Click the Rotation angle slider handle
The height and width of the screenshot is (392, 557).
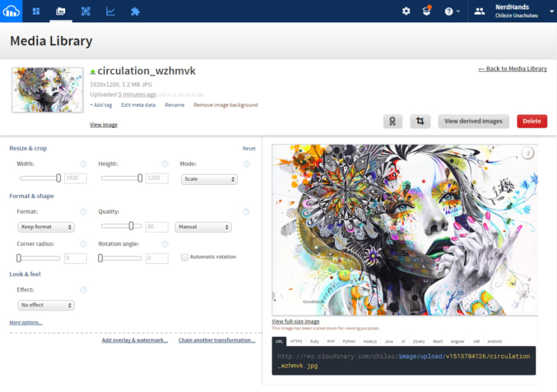[101, 258]
